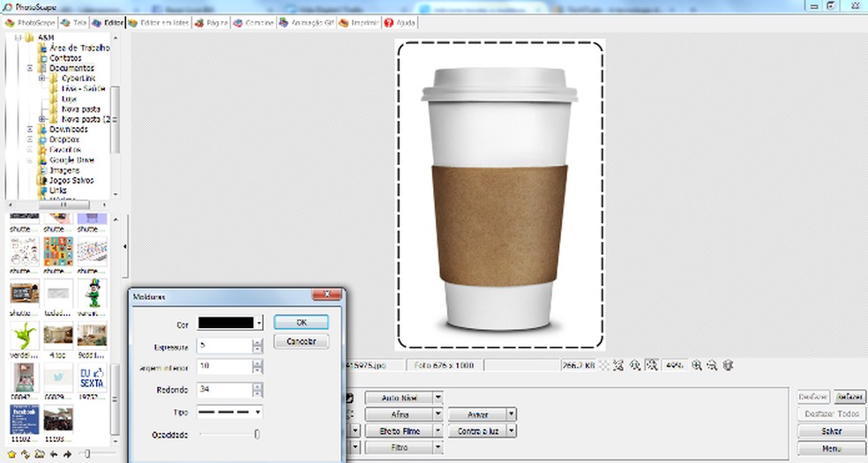The image size is (868, 463).
Task: Open the Efeito Filme dropdown arrow
Action: click(438, 431)
